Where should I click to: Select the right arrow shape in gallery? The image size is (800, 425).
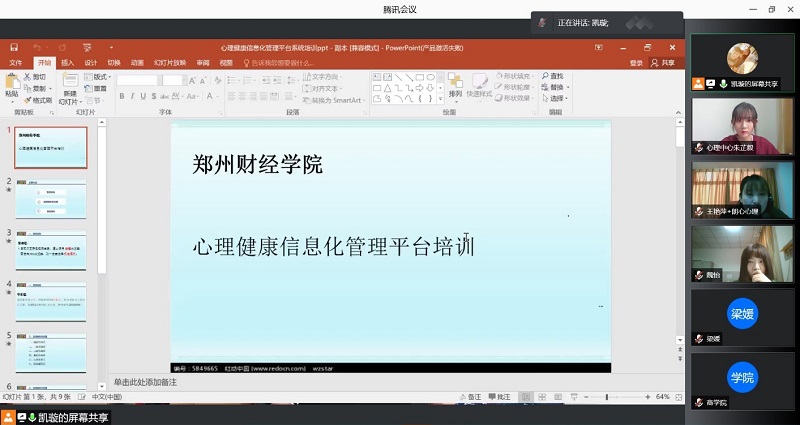[x=419, y=88]
